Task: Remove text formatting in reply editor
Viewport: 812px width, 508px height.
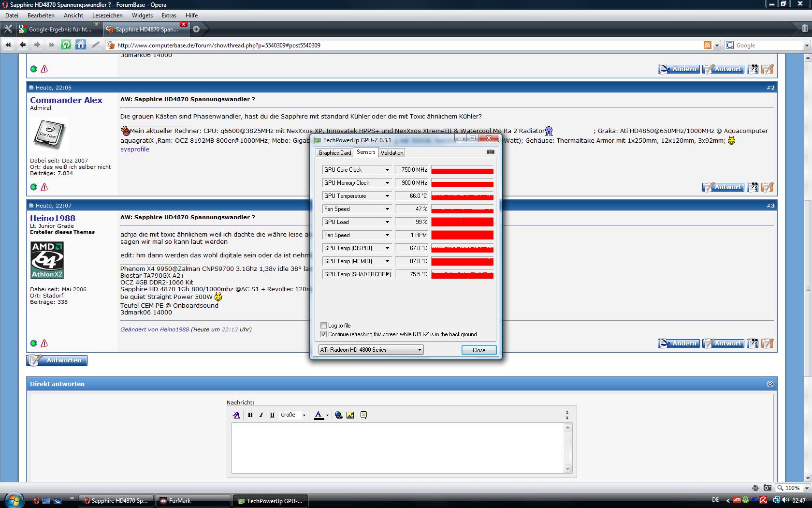Action: point(236,415)
